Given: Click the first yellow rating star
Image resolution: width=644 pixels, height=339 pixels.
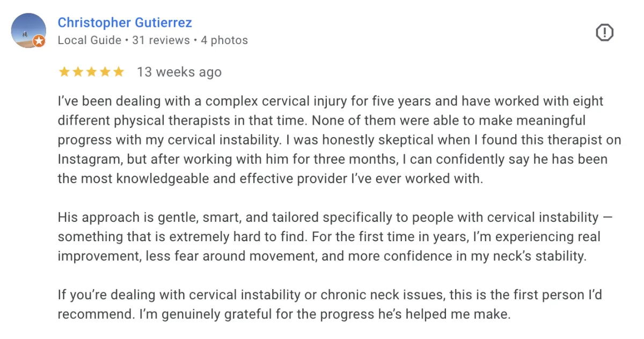Looking at the screenshot, I should [x=64, y=72].
